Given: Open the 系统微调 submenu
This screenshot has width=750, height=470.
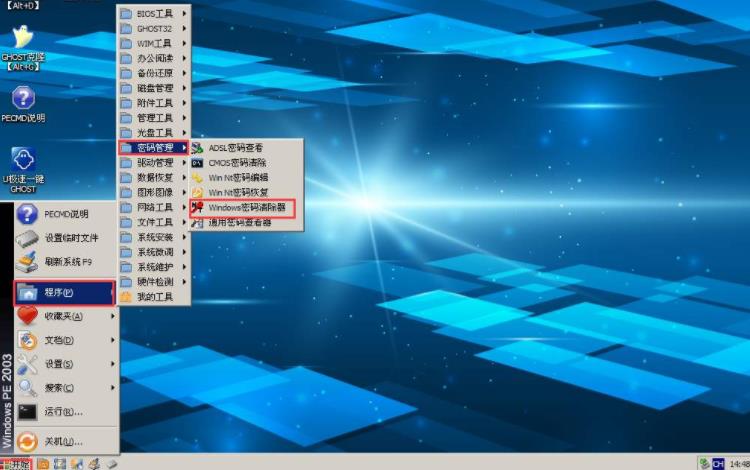Looking at the screenshot, I should [154, 252].
